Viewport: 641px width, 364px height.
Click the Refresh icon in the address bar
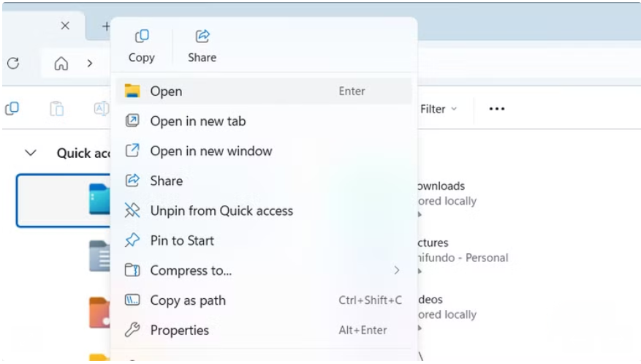13,64
